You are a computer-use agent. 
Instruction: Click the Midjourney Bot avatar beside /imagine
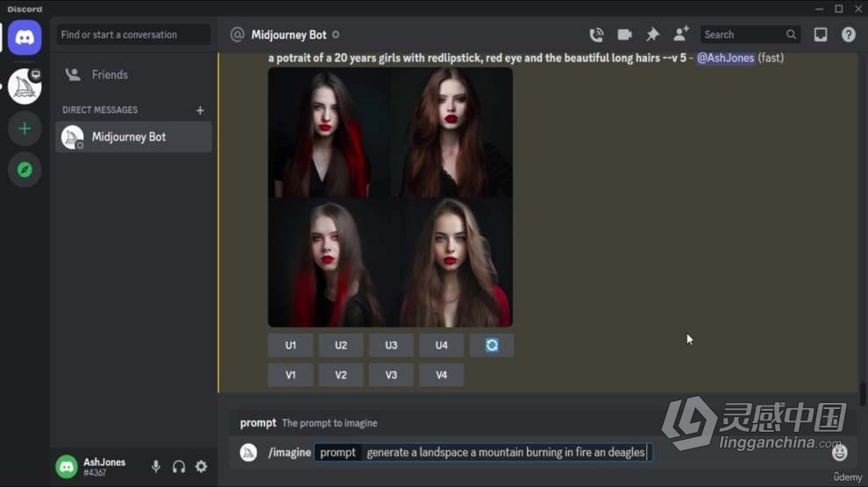248,453
